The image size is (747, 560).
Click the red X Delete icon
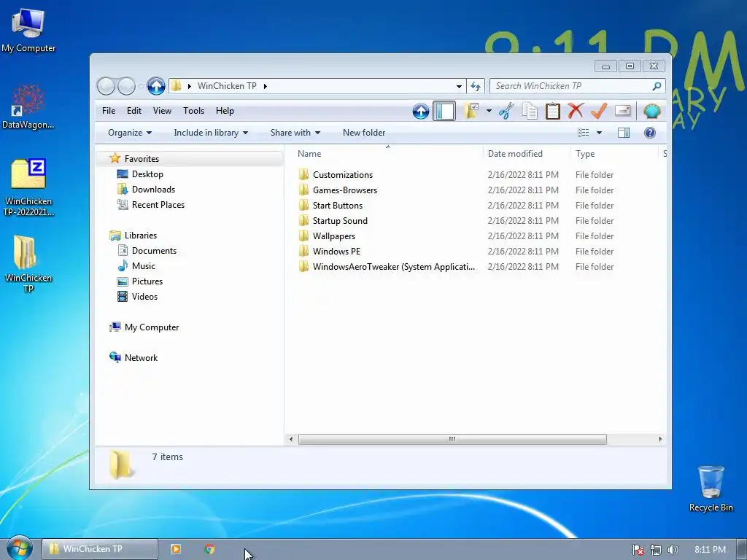(x=576, y=111)
